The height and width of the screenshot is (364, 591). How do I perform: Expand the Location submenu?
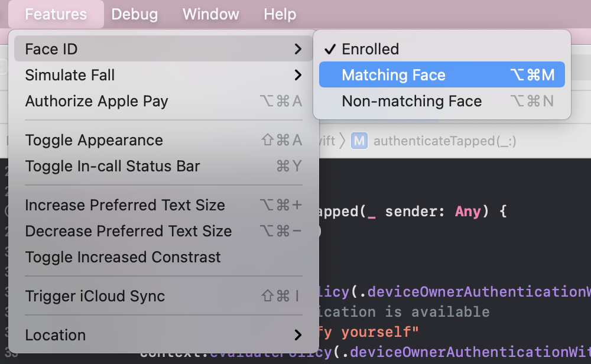click(x=163, y=335)
